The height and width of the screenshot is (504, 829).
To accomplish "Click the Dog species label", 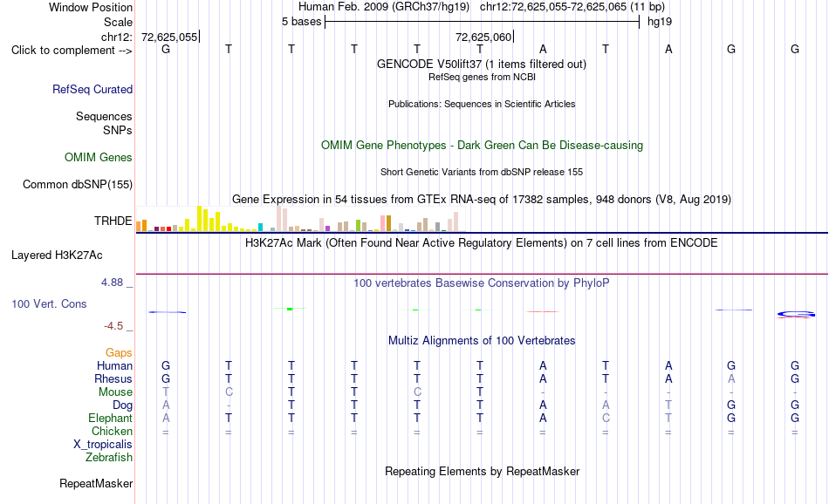I will pyautogui.click(x=122, y=405).
